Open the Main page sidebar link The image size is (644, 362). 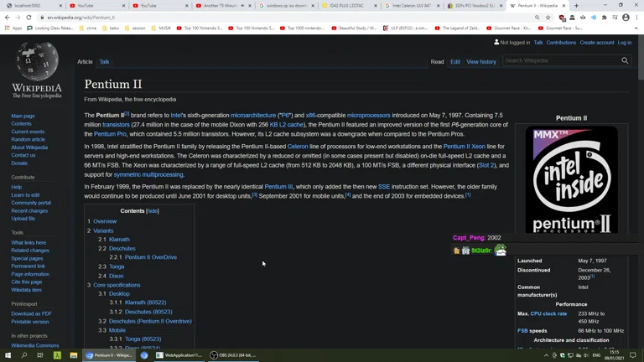23,116
